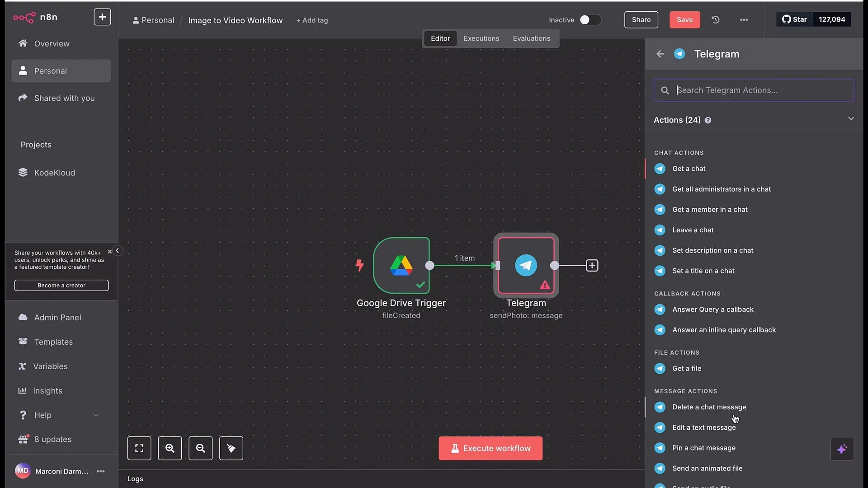Select Send an animated file action
Screen dimensions: 868x488
754,468
